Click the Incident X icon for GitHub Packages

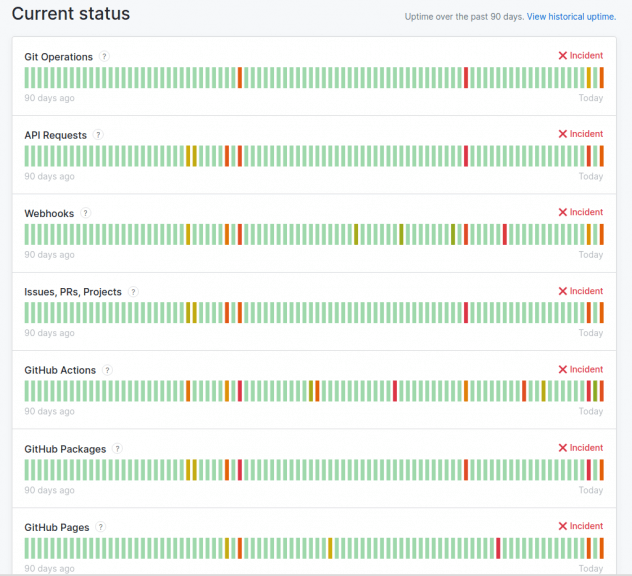563,447
